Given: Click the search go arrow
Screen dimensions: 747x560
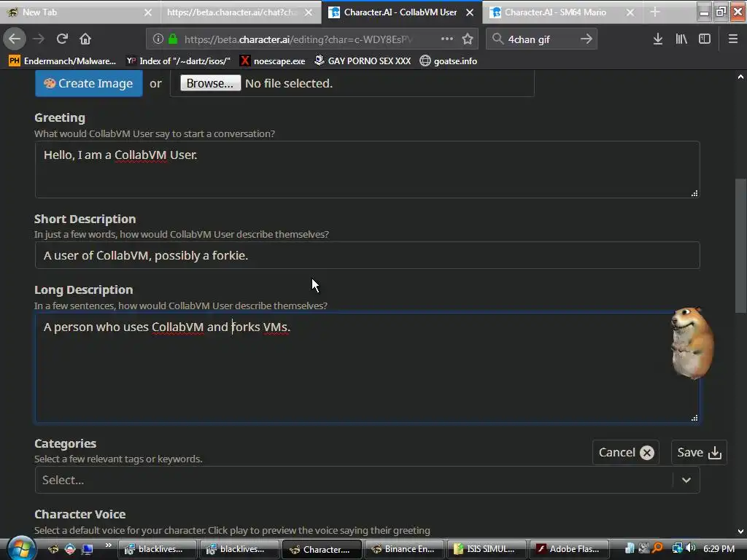Looking at the screenshot, I should pyautogui.click(x=587, y=39).
